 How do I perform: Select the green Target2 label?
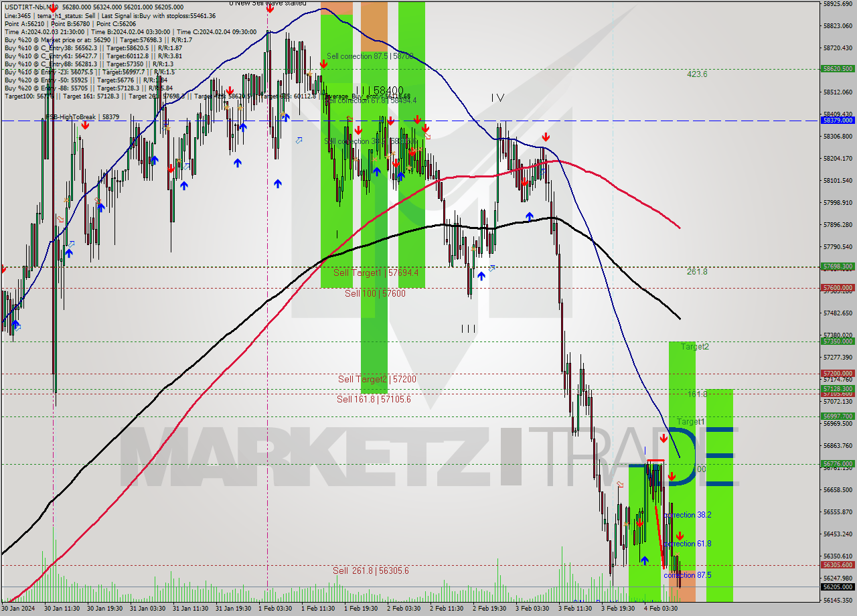coord(695,346)
